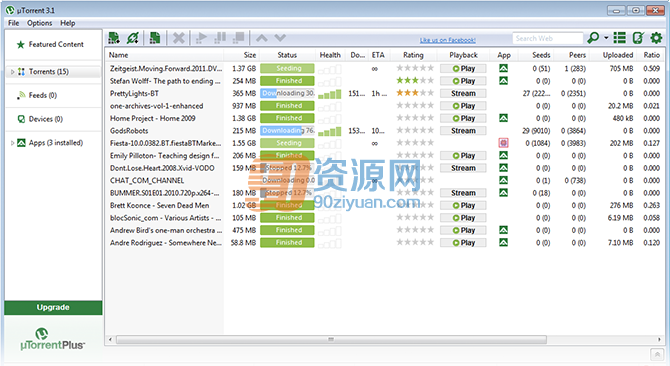Play the Zeitgeist.Moving.Forward torrent
670x366 pixels.
pos(463,69)
